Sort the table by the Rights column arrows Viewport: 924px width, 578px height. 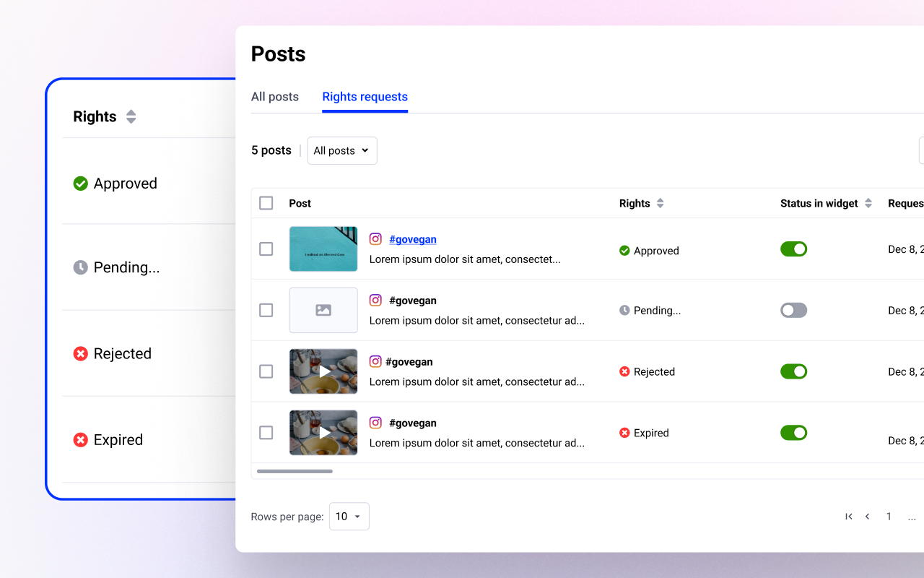click(661, 203)
